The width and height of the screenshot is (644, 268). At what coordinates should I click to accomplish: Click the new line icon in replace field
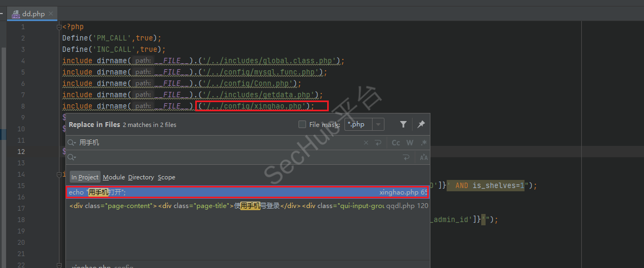point(406,157)
